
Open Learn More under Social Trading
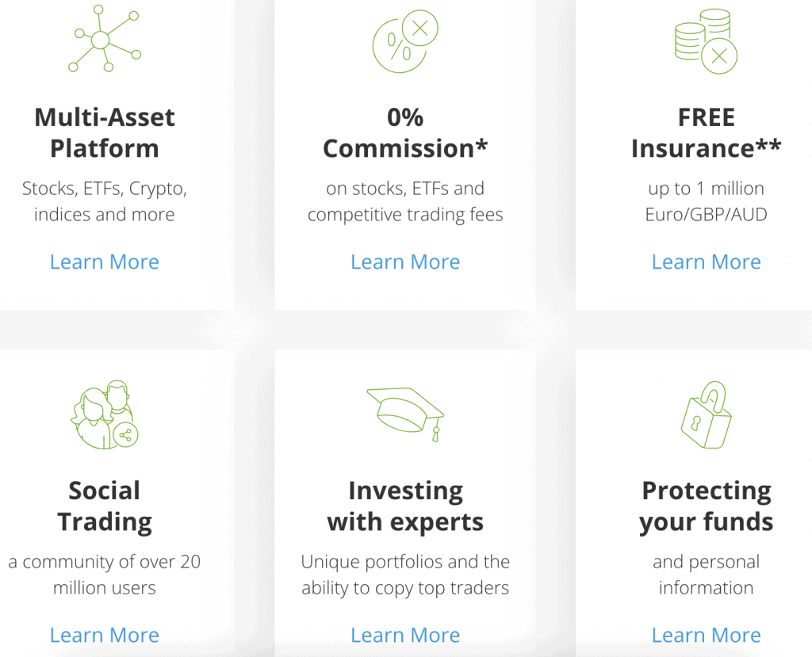(x=105, y=636)
